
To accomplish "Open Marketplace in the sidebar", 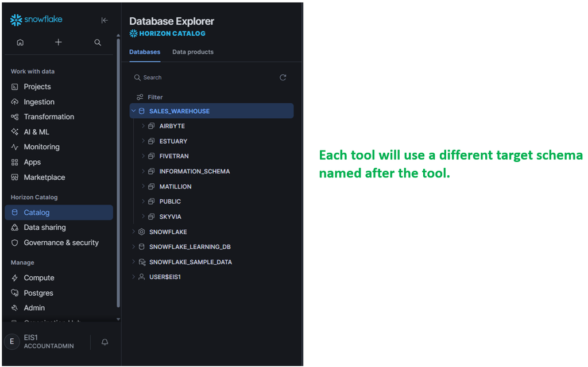I will click(59, 177).
